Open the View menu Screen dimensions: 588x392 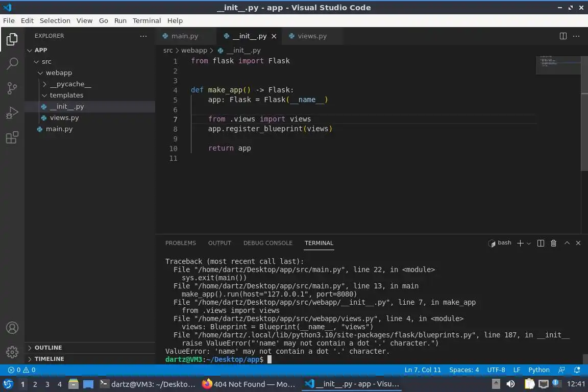(x=84, y=20)
